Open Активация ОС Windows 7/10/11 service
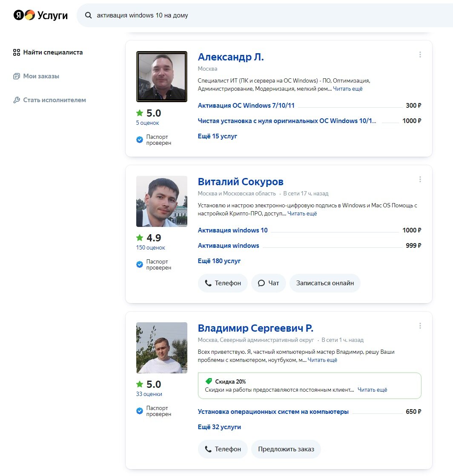 click(x=246, y=106)
